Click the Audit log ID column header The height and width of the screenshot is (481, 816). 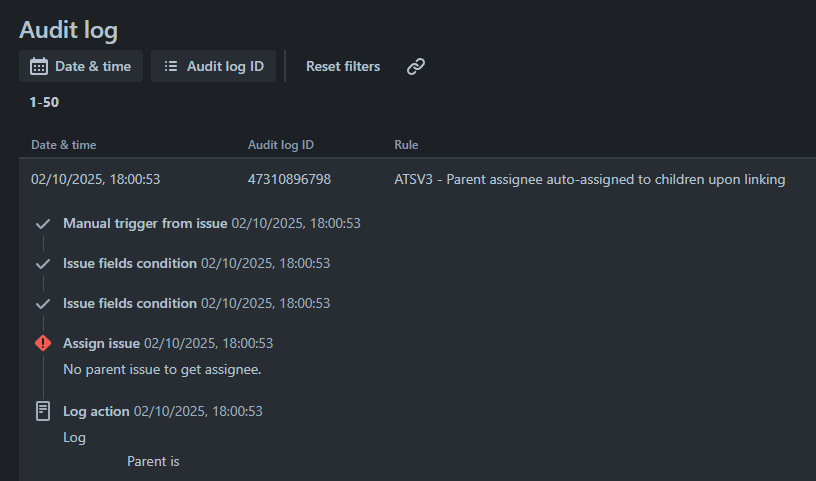281,145
